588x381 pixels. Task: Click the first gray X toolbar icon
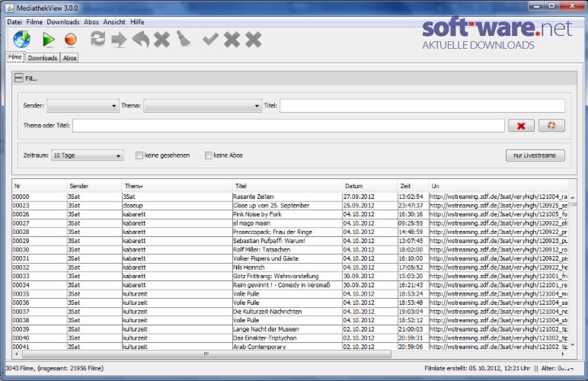point(162,40)
